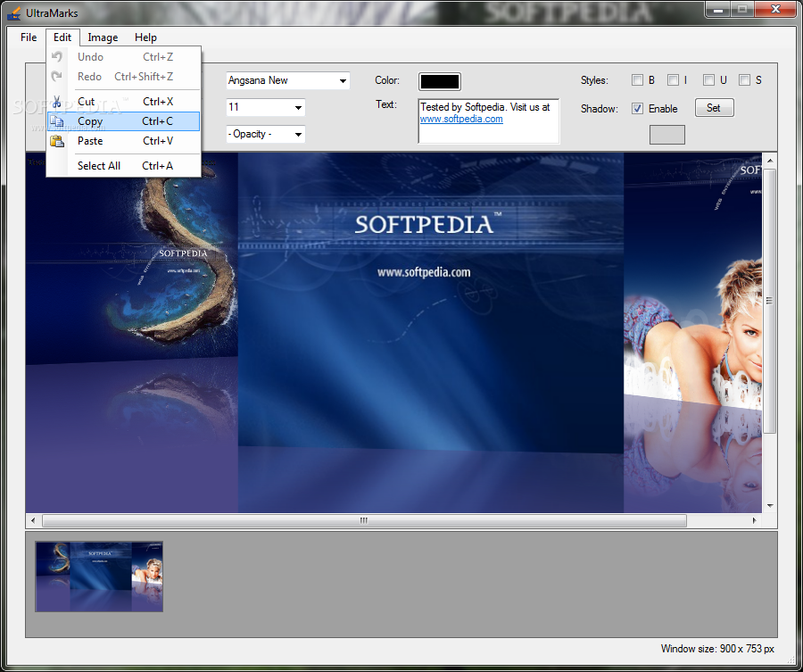This screenshot has height=672, width=803.
Task: Click the Set shadow button
Action: 714,108
